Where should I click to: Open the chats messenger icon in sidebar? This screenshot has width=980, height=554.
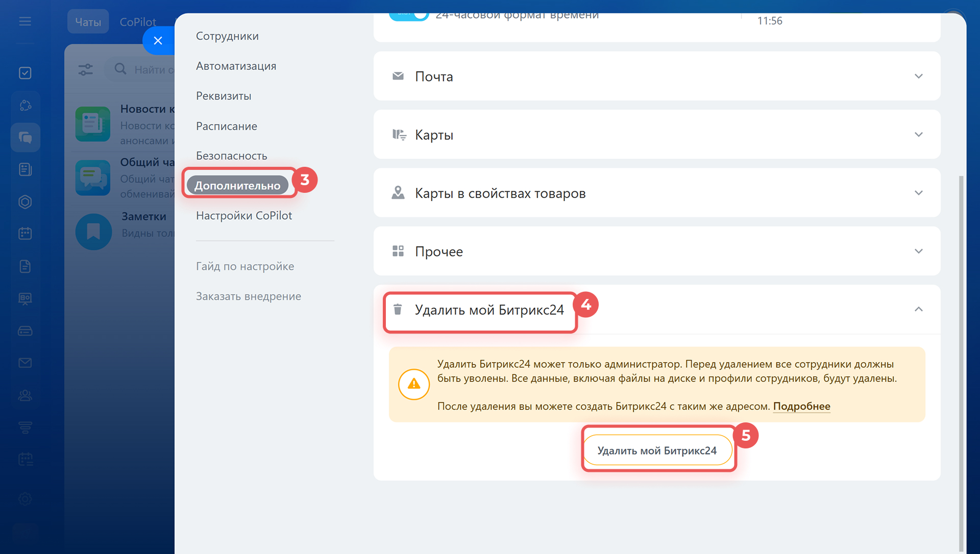pyautogui.click(x=25, y=137)
